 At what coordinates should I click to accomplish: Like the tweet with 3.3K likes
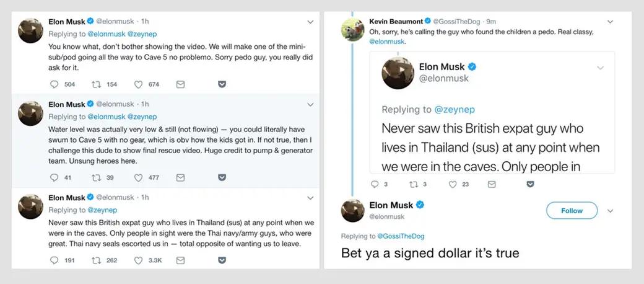tap(138, 260)
